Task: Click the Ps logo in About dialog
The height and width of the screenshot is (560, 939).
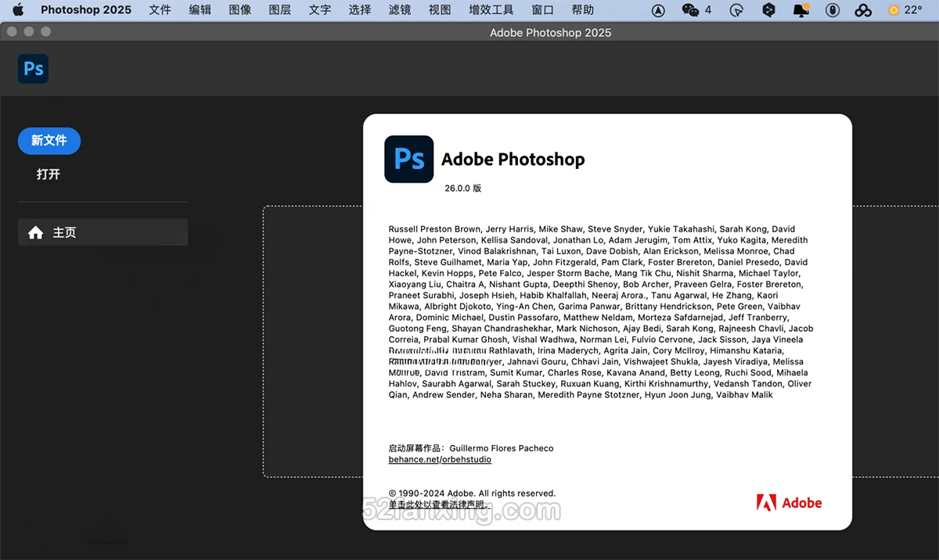Action: 408,160
